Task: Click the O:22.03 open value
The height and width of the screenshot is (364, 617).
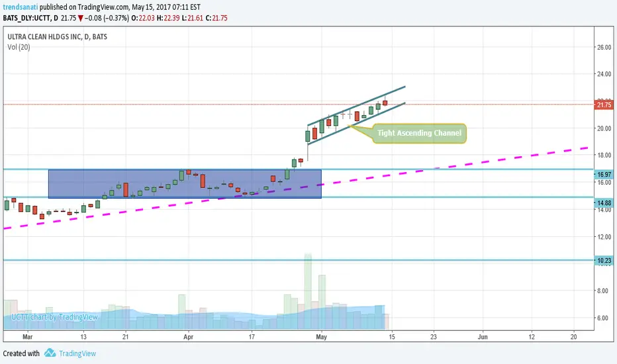Action: coord(143,18)
